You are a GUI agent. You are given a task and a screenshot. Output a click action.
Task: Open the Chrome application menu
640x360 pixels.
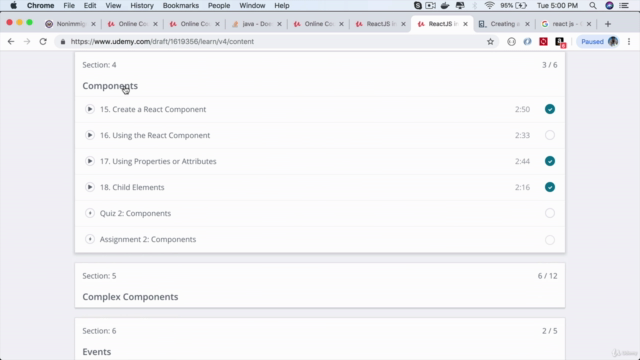pyautogui.click(x=40, y=6)
